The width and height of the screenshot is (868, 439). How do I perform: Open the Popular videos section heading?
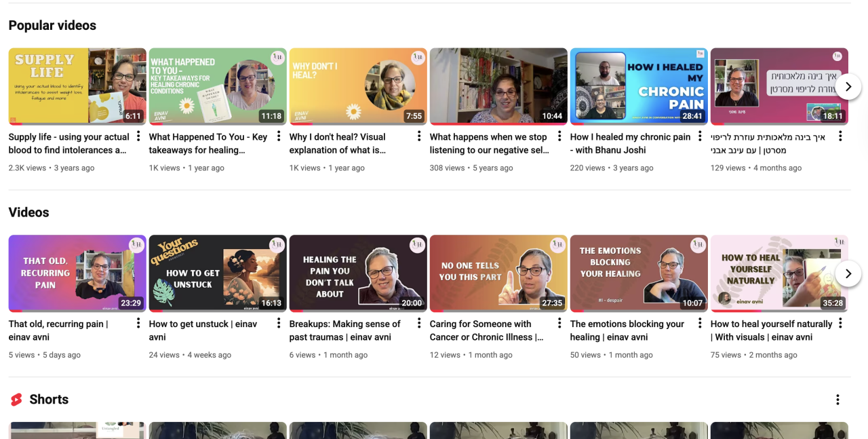coord(52,26)
